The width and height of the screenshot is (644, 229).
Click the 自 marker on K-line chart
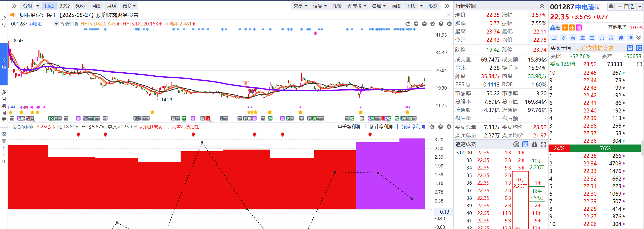pyautogui.click(x=246, y=84)
